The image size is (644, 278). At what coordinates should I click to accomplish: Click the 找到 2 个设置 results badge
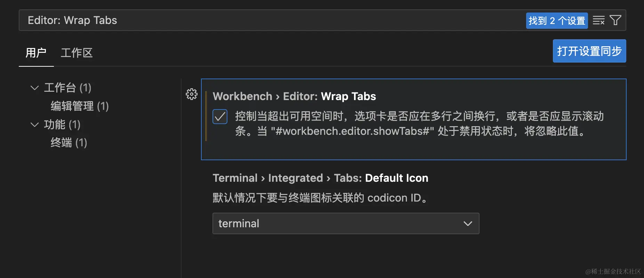(557, 20)
